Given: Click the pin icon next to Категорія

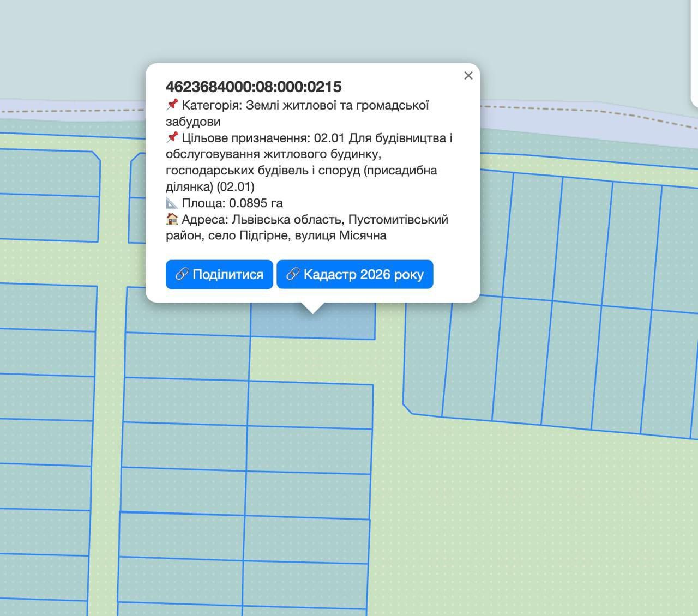Looking at the screenshot, I should [x=172, y=105].
